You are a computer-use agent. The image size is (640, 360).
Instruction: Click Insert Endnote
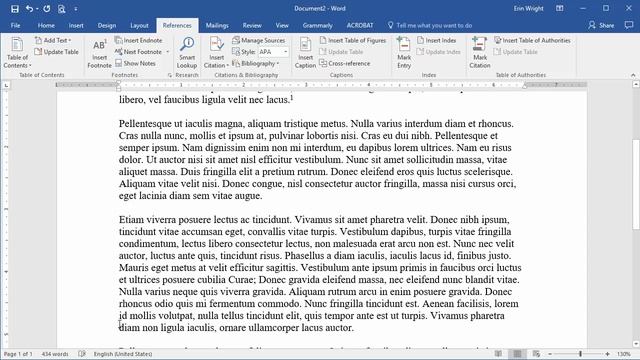(138, 40)
